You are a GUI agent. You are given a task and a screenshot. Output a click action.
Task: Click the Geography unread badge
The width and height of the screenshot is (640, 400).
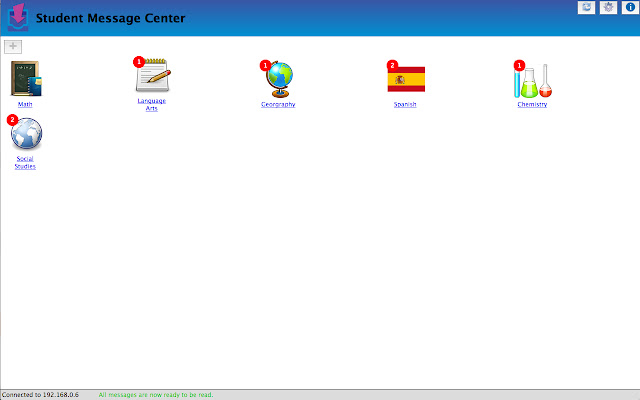click(x=265, y=65)
